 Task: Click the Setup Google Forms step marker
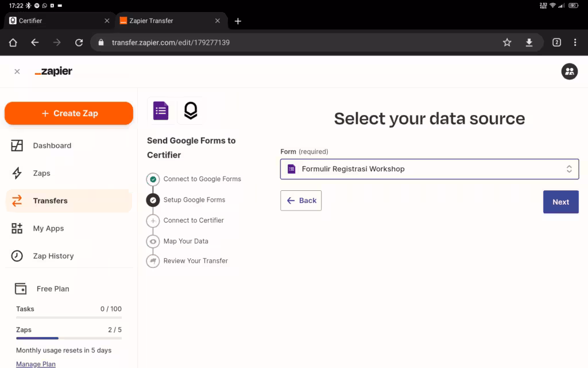point(153,200)
